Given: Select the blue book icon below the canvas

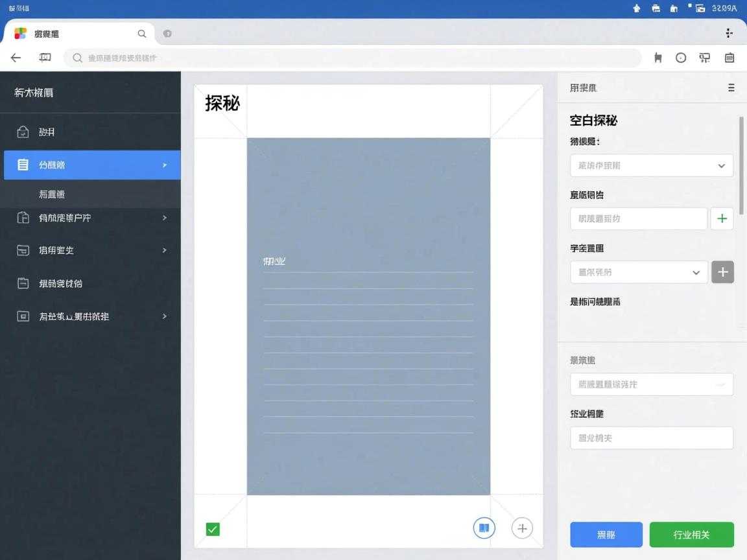Looking at the screenshot, I should click(x=484, y=528).
